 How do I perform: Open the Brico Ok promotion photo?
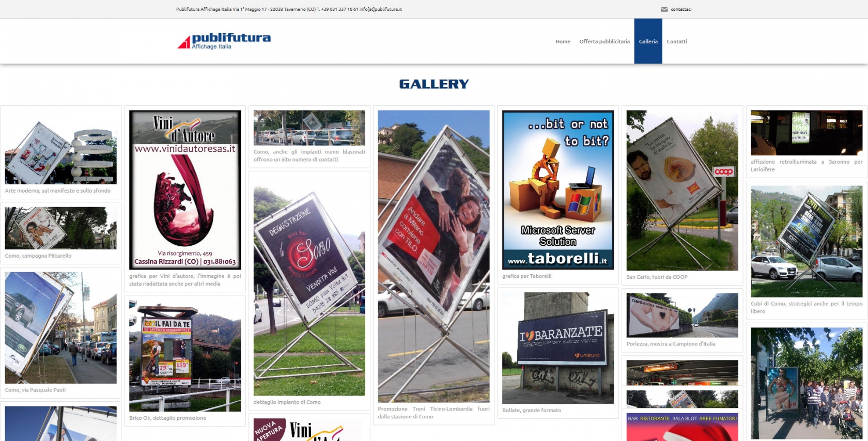point(185,355)
